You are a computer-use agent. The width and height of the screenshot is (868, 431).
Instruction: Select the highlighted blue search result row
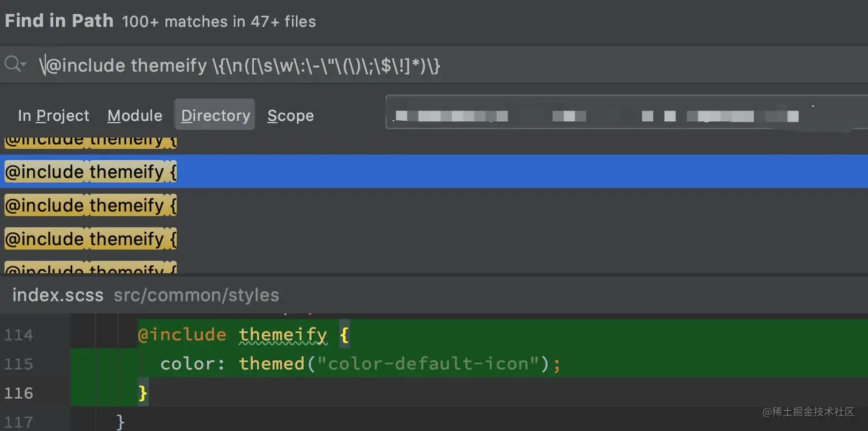[x=434, y=171]
